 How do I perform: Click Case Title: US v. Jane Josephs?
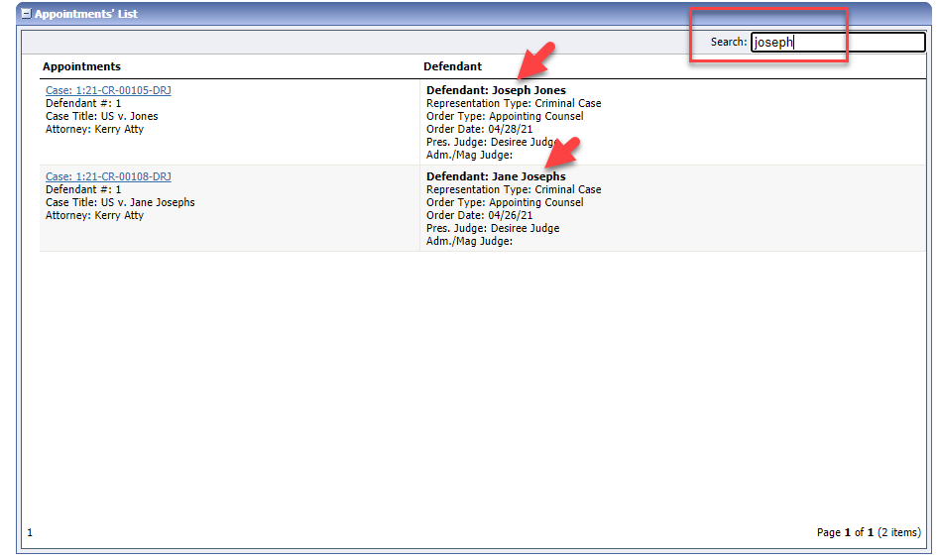[x=121, y=202]
